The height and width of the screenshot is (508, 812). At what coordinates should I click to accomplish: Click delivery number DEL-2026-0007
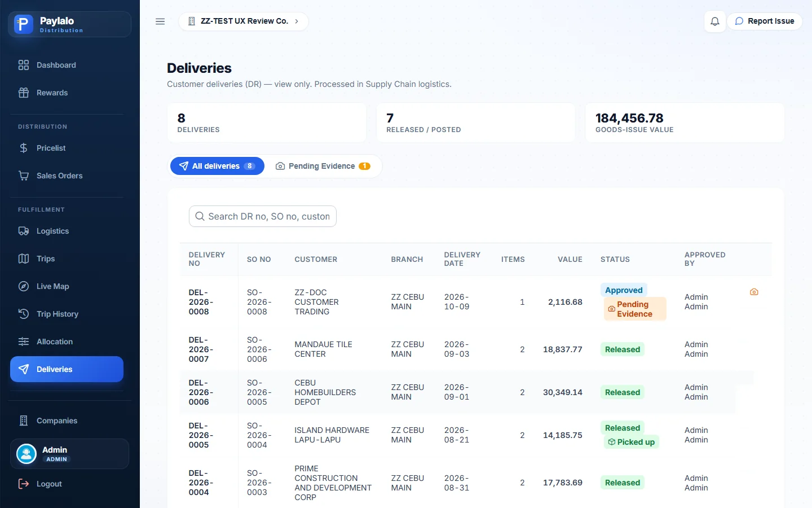pos(201,349)
